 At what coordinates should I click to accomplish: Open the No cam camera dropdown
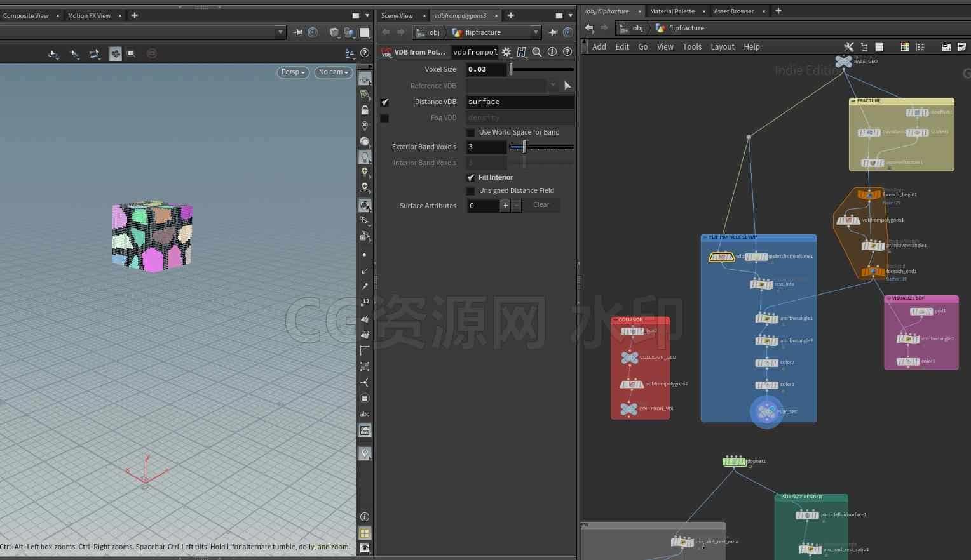[334, 72]
